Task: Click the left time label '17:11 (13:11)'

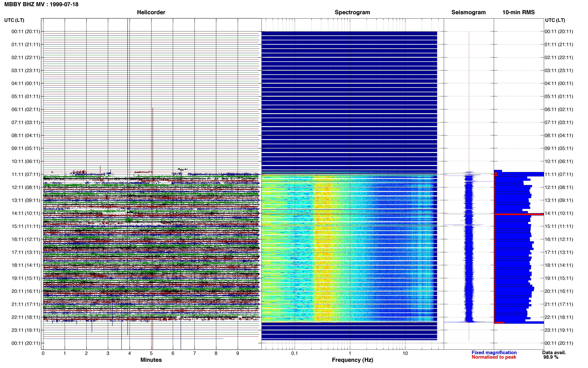Action: click(x=26, y=252)
